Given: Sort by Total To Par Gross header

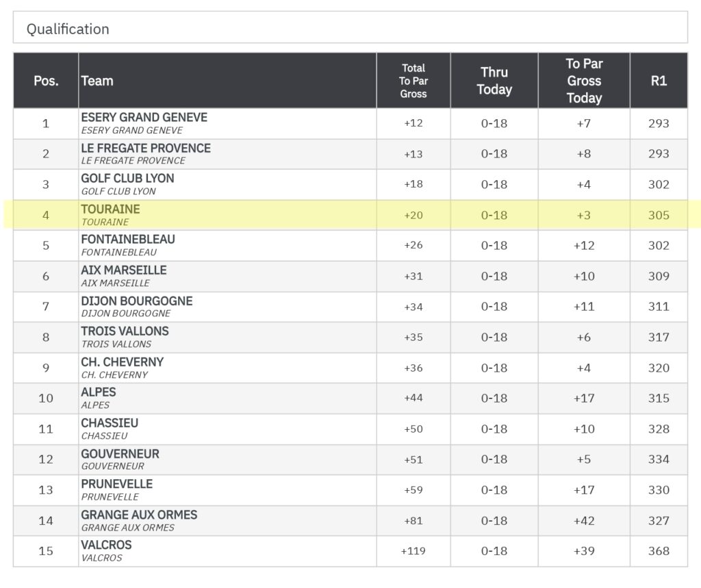Looking at the screenshot, I should pos(413,81).
